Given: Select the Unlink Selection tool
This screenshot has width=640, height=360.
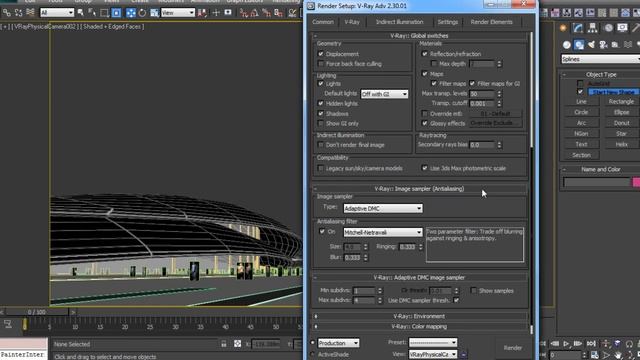Looking at the screenshot, I should pyautogui.click(x=18, y=13).
